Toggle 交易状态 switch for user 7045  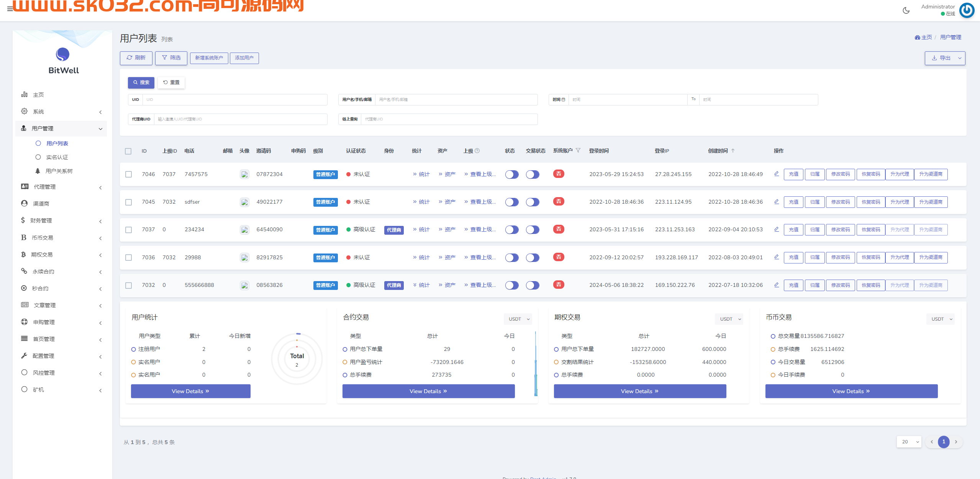click(x=532, y=202)
